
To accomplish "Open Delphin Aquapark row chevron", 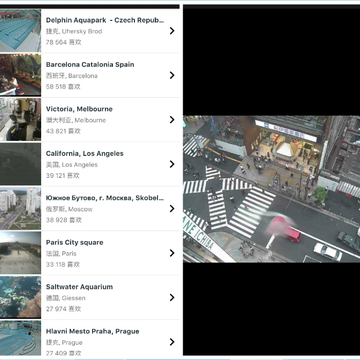I will 172,31.
